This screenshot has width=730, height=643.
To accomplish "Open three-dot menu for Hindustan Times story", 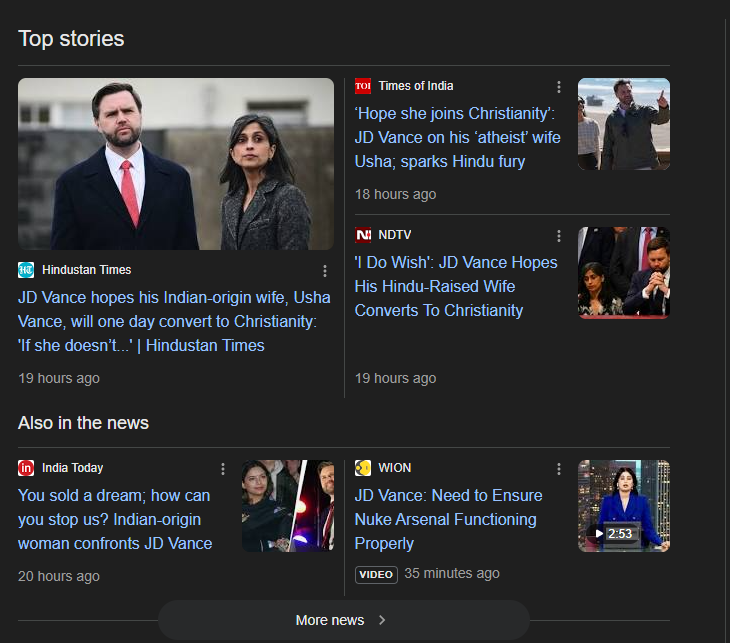I will (324, 271).
